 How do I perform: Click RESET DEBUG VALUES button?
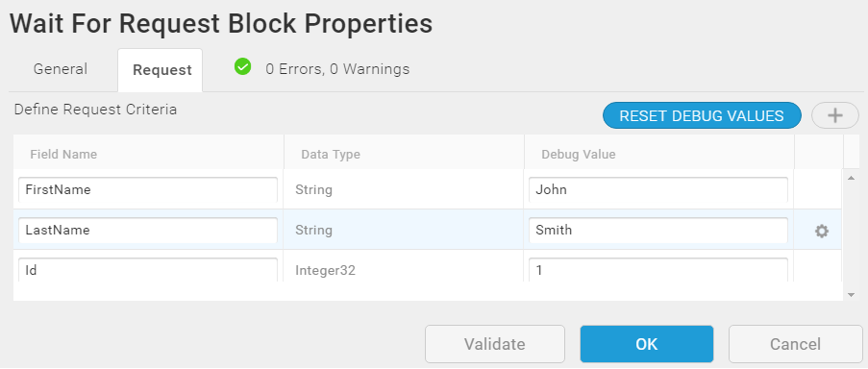tap(702, 115)
